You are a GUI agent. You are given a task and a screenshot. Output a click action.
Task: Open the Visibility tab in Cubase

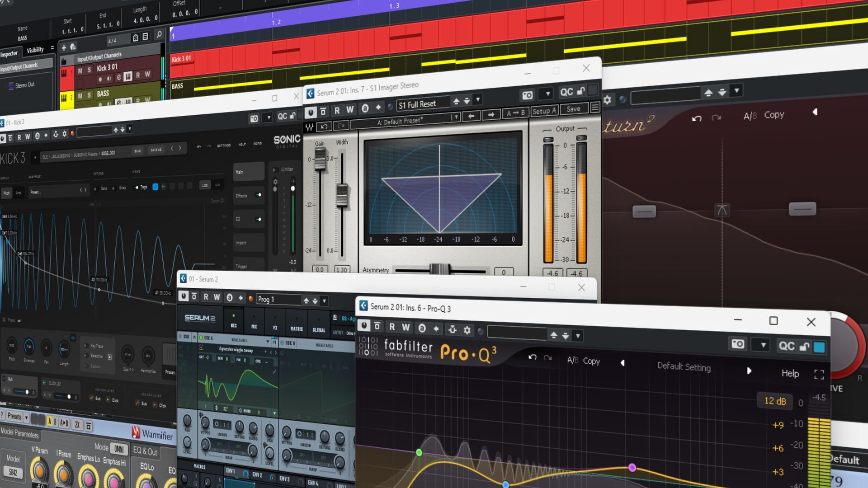(35, 50)
